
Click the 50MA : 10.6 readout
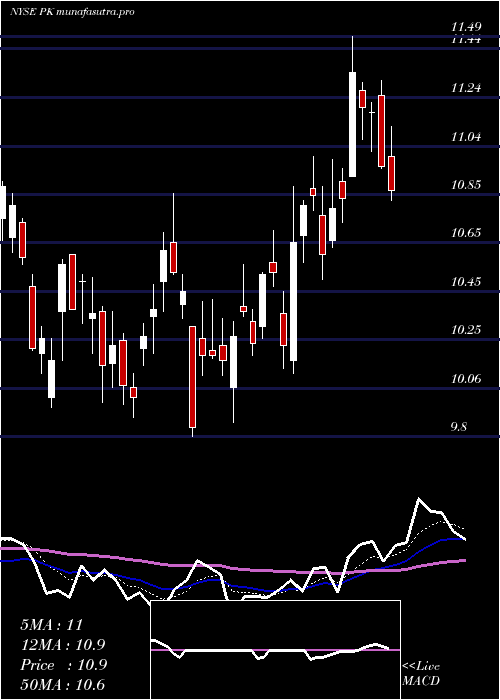[63, 685]
